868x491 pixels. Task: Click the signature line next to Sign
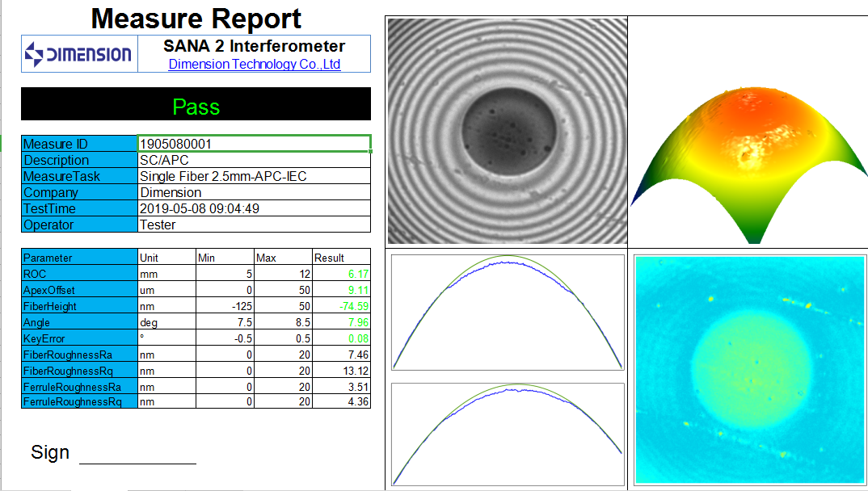(x=138, y=463)
